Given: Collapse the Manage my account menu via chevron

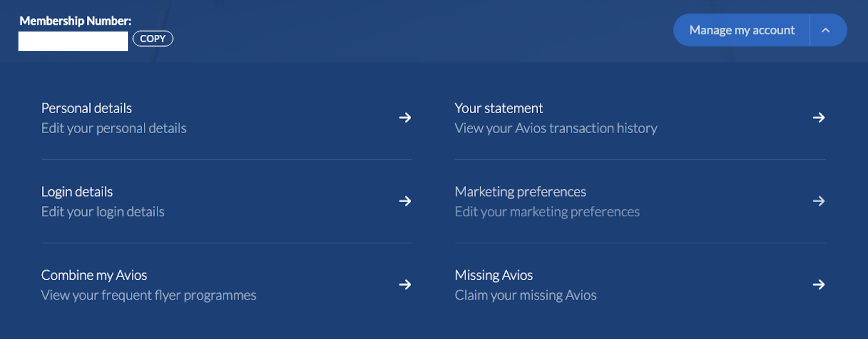Looking at the screenshot, I should tap(826, 30).
